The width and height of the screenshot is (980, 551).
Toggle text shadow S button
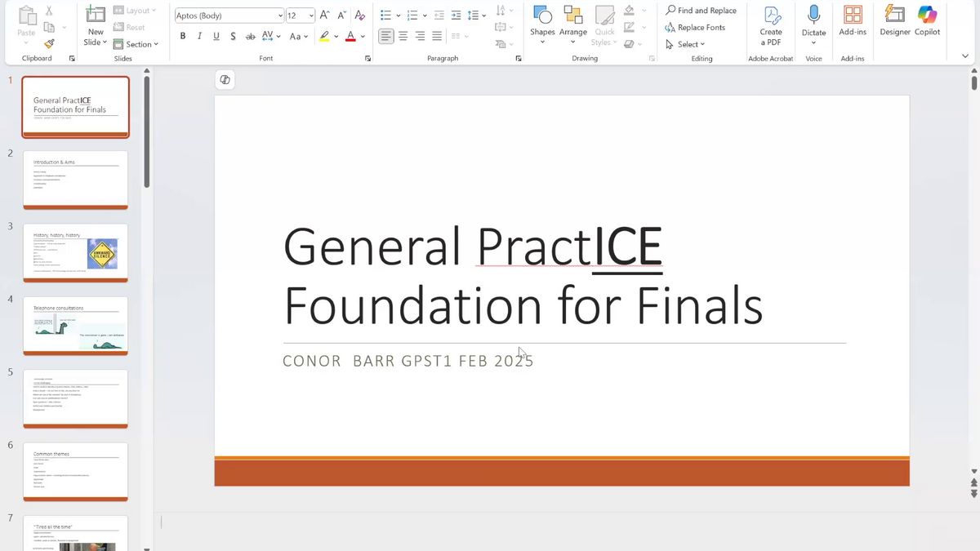click(x=233, y=36)
